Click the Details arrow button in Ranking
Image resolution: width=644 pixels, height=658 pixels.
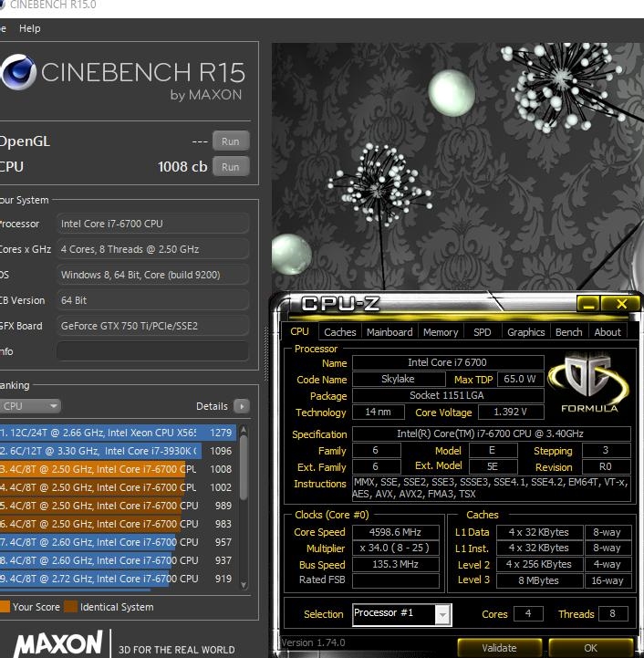coord(241,406)
